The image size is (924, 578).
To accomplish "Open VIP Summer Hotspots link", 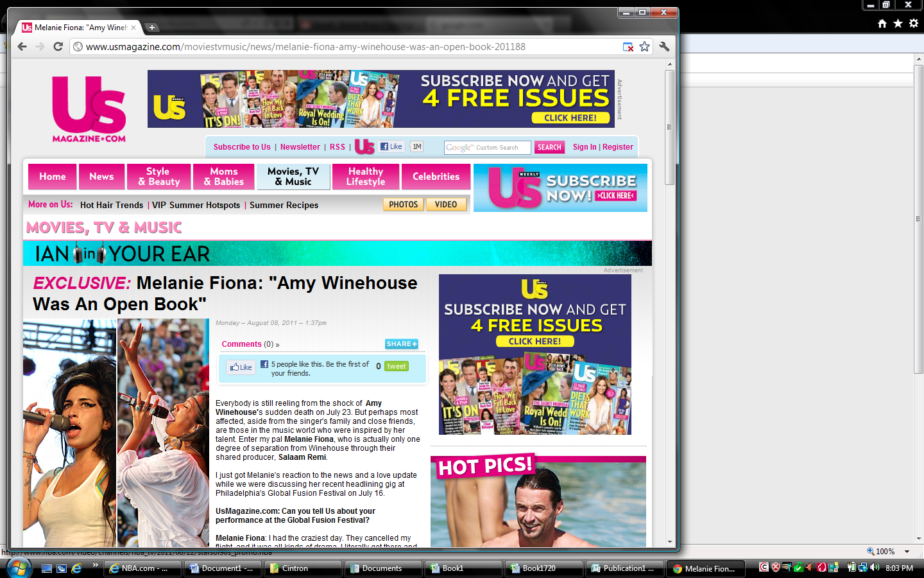I will coord(196,205).
